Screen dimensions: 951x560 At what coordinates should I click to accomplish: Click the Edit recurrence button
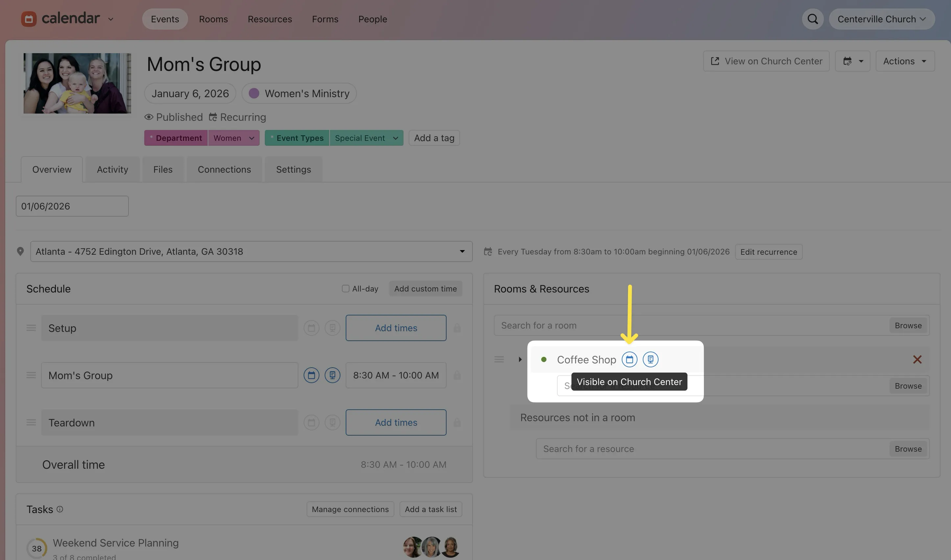click(767, 251)
